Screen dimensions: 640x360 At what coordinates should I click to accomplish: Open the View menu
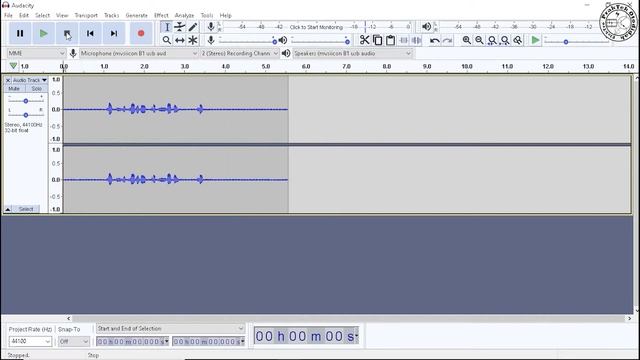(x=62, y=15)
